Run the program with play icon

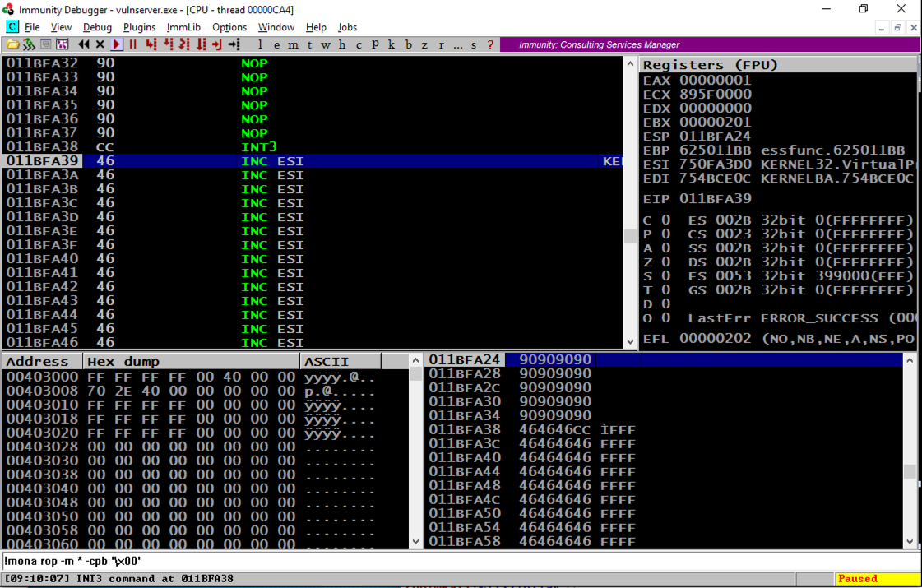[x=117, y=44]
